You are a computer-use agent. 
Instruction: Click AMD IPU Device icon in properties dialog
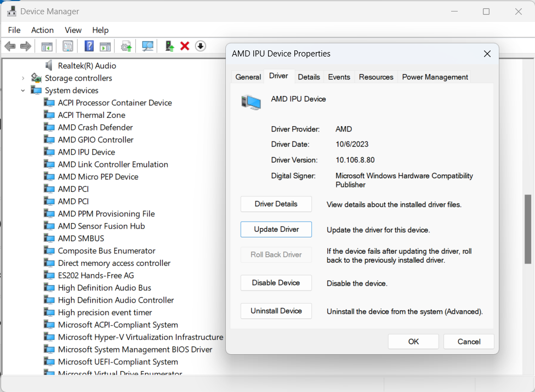tap(251, 103)
